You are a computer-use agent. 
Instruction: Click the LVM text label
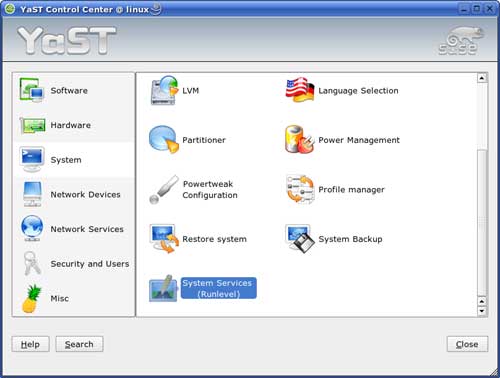[191, 91]
